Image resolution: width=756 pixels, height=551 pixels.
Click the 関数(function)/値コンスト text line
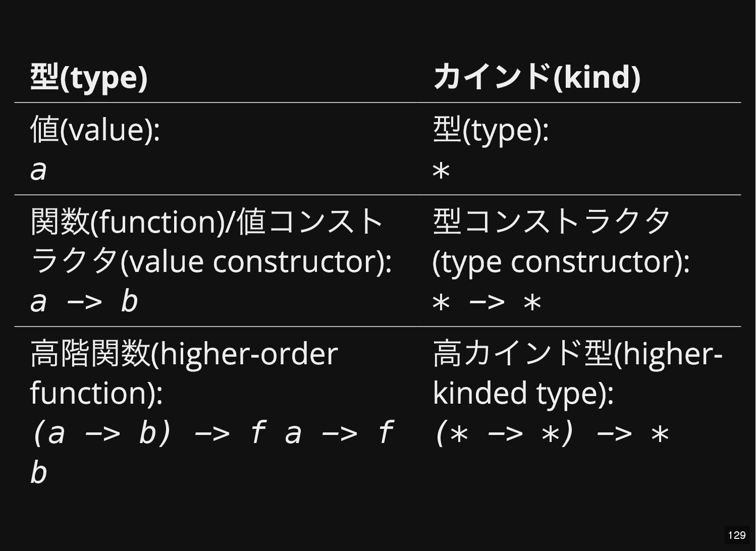[207, 221]
